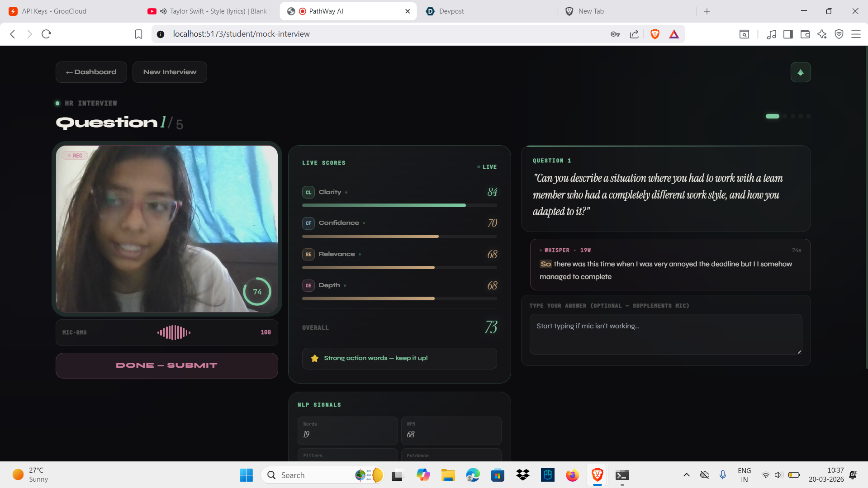Switch to the API Keys - GroqCloud tab

click(70, 11)
